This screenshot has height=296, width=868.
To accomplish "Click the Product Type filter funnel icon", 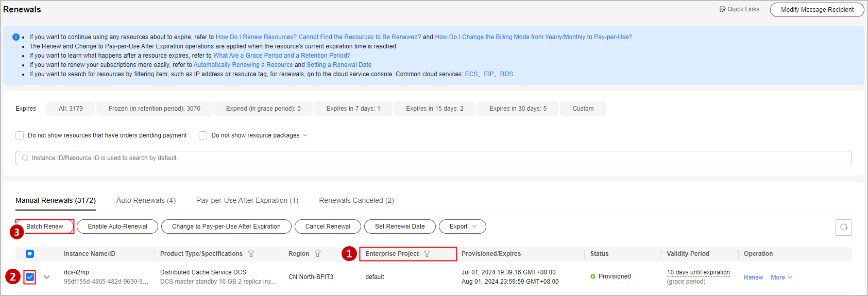I will (x=251, y=254).
